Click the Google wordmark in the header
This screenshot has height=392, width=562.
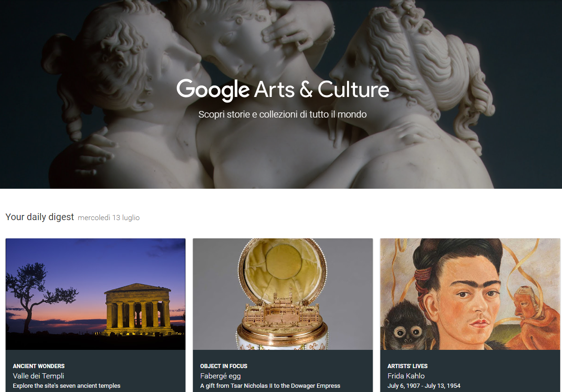(x=213, y=89)
